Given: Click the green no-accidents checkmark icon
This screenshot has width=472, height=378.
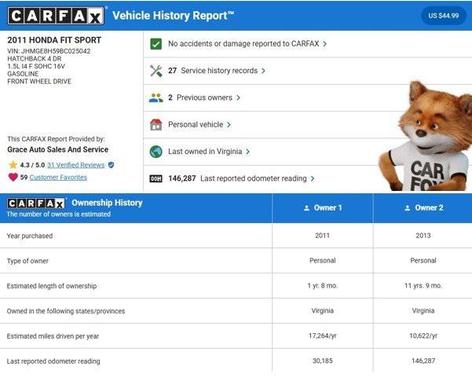Looking at the screenshot, I should tap(156, 44).
